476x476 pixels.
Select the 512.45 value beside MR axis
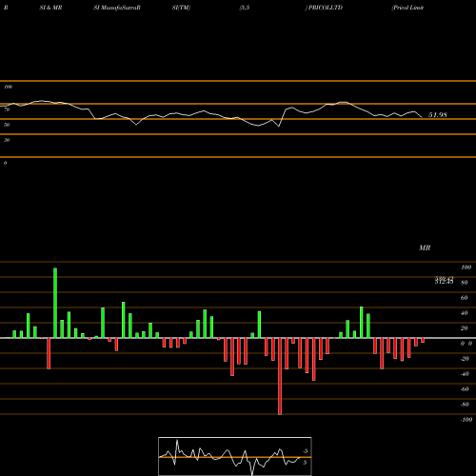tap(444, 282)
